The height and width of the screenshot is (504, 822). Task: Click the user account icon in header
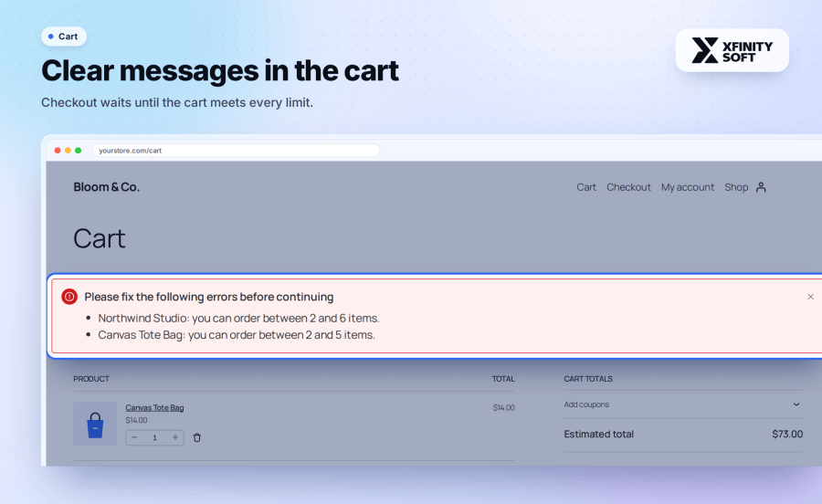[x=761, y=187]
